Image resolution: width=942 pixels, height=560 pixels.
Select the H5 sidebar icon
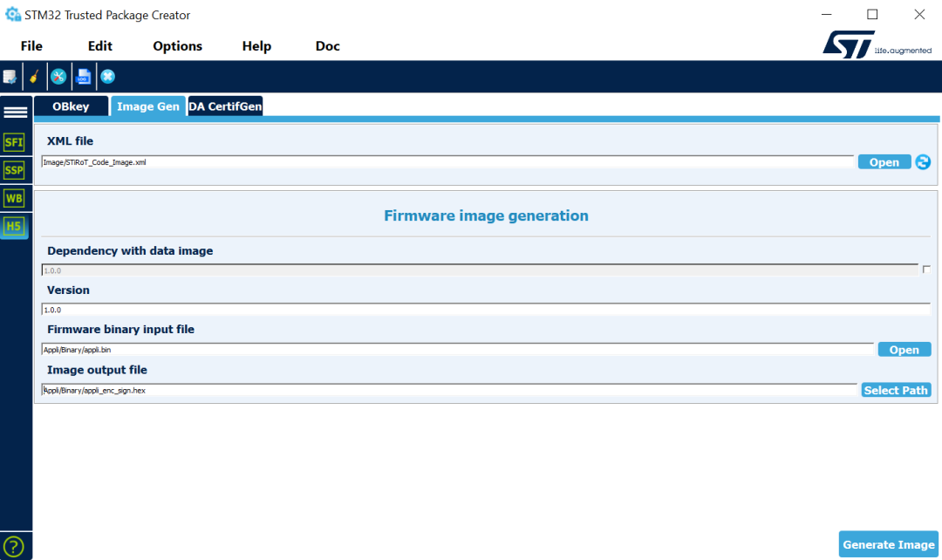(15, 227)
